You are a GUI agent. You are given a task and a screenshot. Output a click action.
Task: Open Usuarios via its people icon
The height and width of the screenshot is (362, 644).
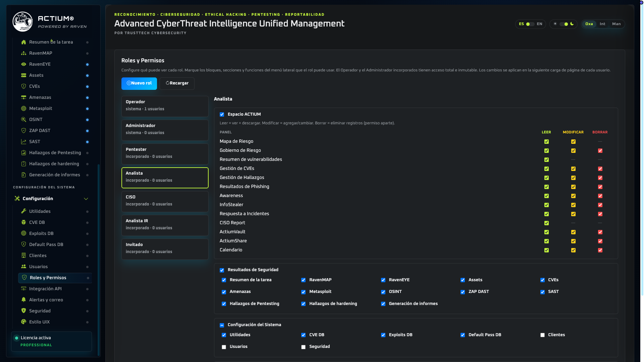(23, 267)
